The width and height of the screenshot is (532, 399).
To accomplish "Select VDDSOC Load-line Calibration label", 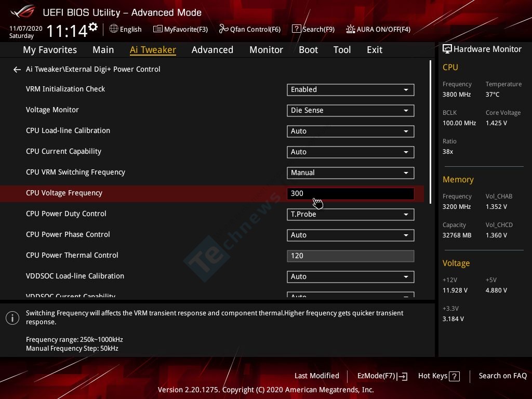I will pyautogui.click(x=75, y=276).
